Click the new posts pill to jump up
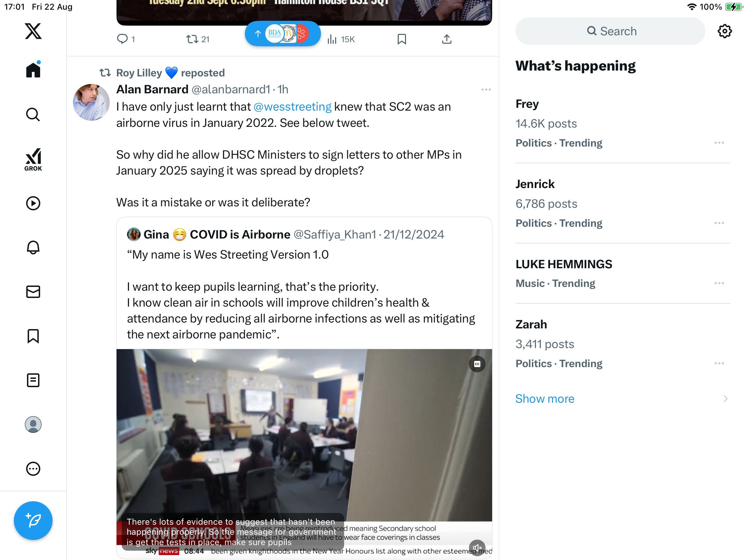This screenshot has height=560, width=747. 283,34
